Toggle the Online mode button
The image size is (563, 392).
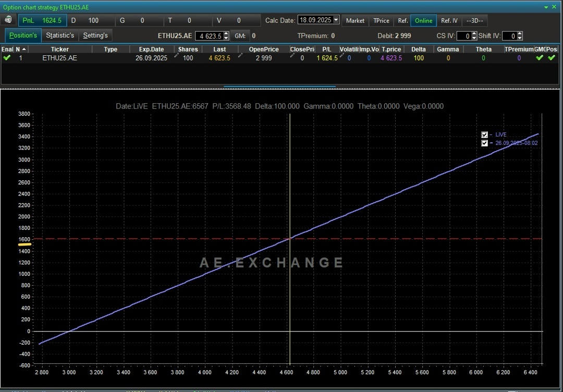click(x=424, y=21)
